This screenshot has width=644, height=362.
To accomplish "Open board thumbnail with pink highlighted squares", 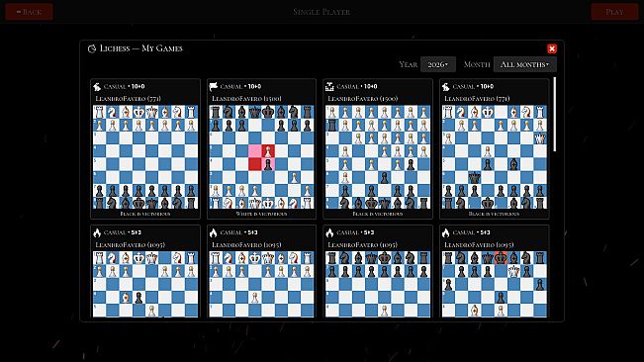I will [261, 157].
